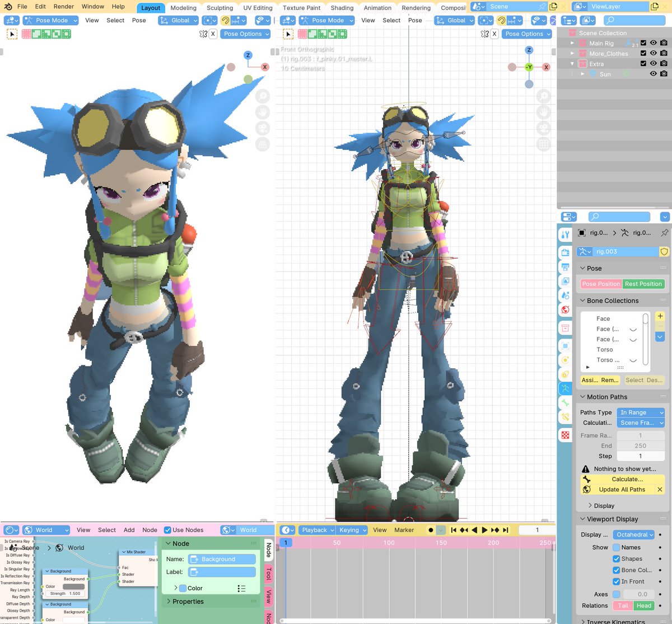Click the Blender logo icon
The image size is (672, 624).
point(8,7)
